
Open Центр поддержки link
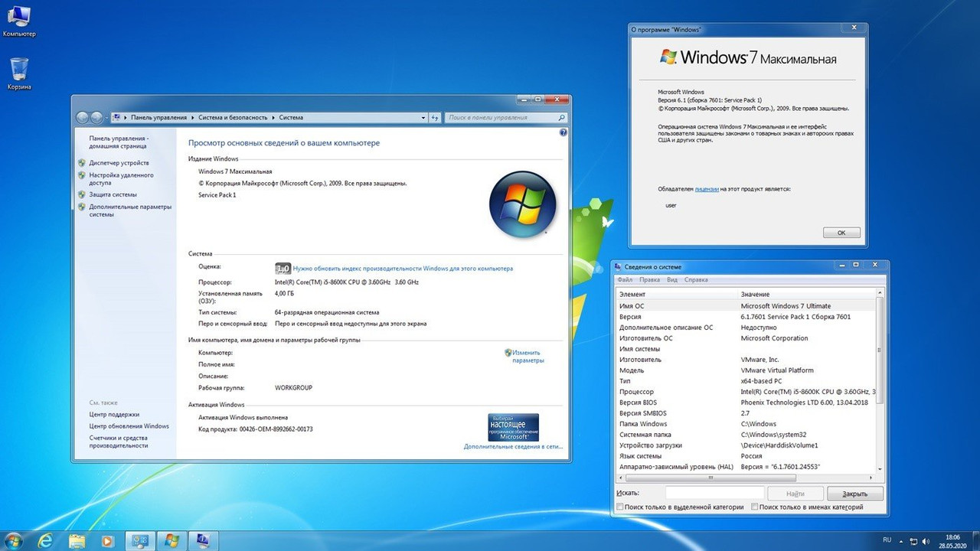tap(114, 414)
